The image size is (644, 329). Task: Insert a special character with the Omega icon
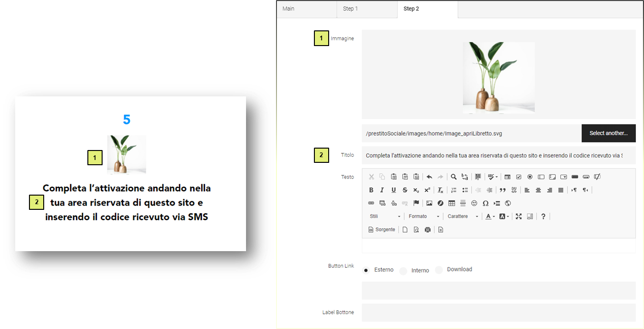485,203
